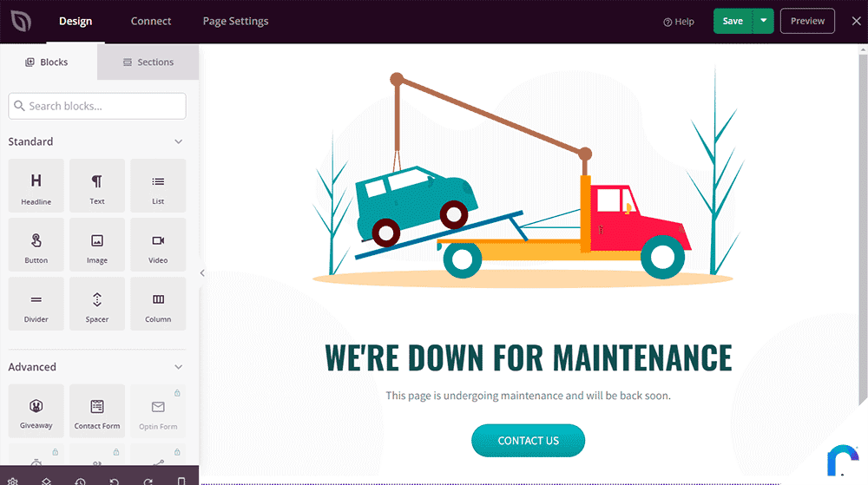Preview the page
The width and height of the screenshot is (868, 485).
coord(807,21)
